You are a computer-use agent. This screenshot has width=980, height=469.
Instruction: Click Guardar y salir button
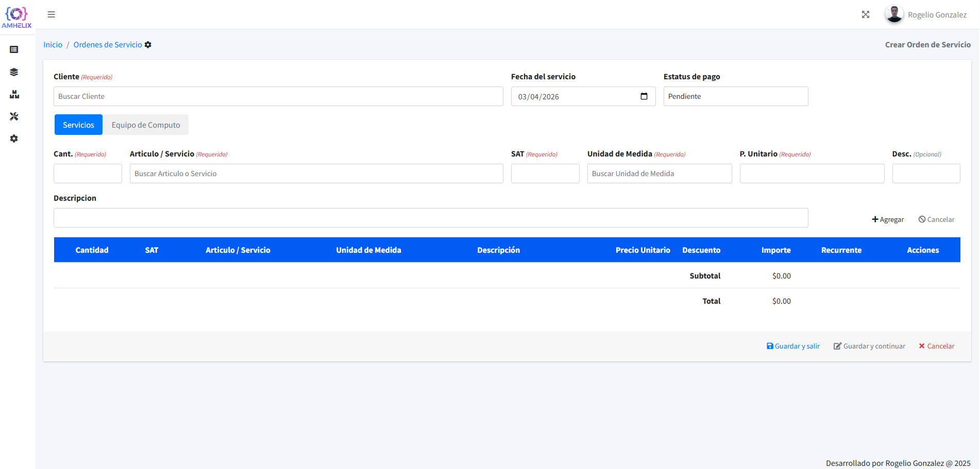[793, 346]
